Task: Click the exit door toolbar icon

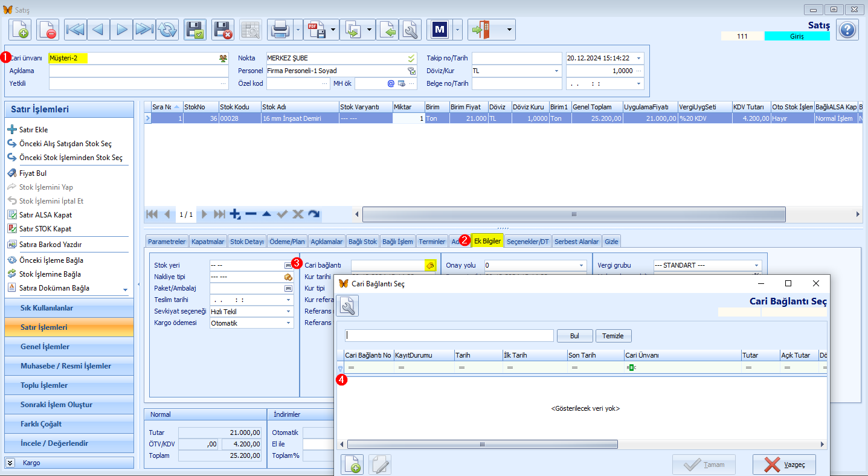Action: [x=484, y=29]
